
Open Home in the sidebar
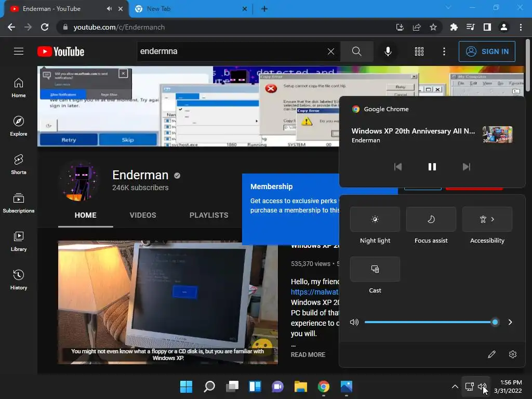(x=19, y=88)
